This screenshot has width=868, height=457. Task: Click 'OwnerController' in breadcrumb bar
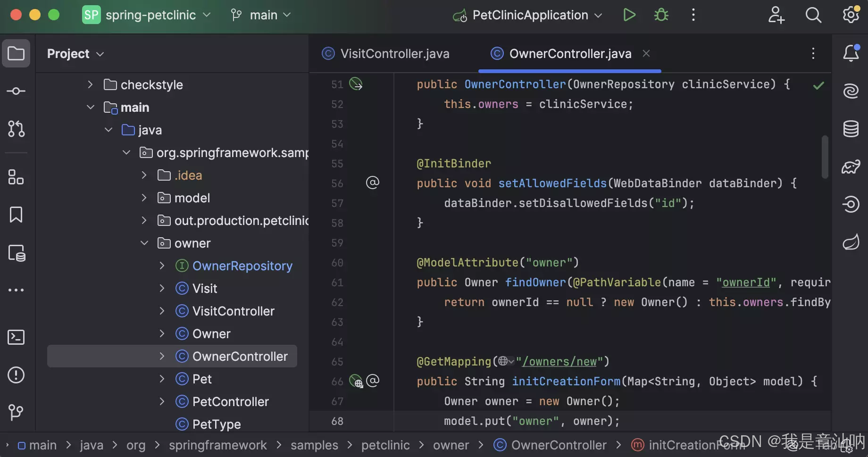pyautogui.click(x=550, y=445)
